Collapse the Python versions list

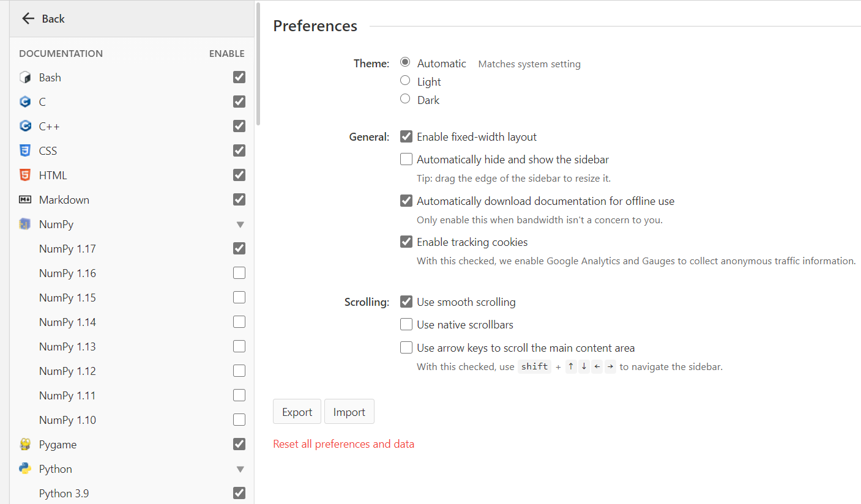tap(240, 469)
